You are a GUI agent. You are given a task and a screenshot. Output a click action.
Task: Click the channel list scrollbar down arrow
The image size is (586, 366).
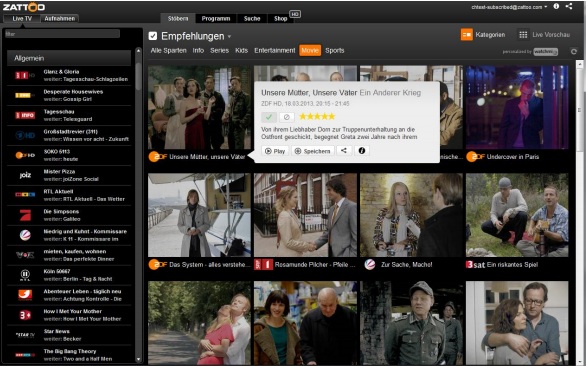pyautogui.click(x=138, y=359)
